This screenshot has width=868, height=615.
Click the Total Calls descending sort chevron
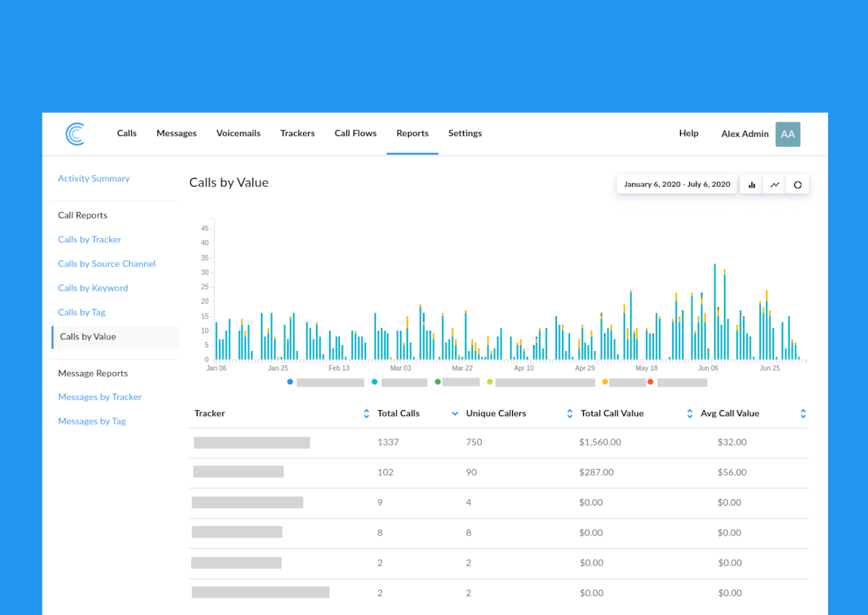coord(455,414)
